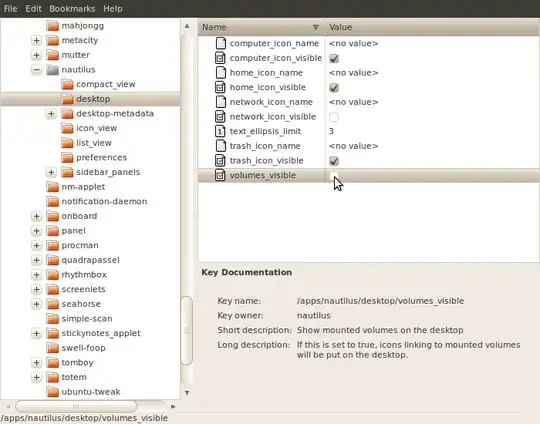Click the computer_icon_name string key icon
540x424 pixels.
coord(220,43)
